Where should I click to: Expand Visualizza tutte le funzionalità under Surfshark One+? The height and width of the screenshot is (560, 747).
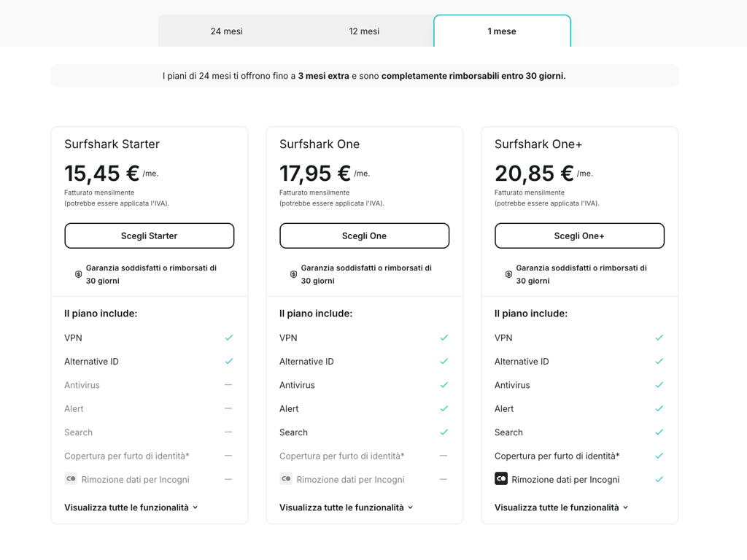pyautogui.click(x=561, y=507)
